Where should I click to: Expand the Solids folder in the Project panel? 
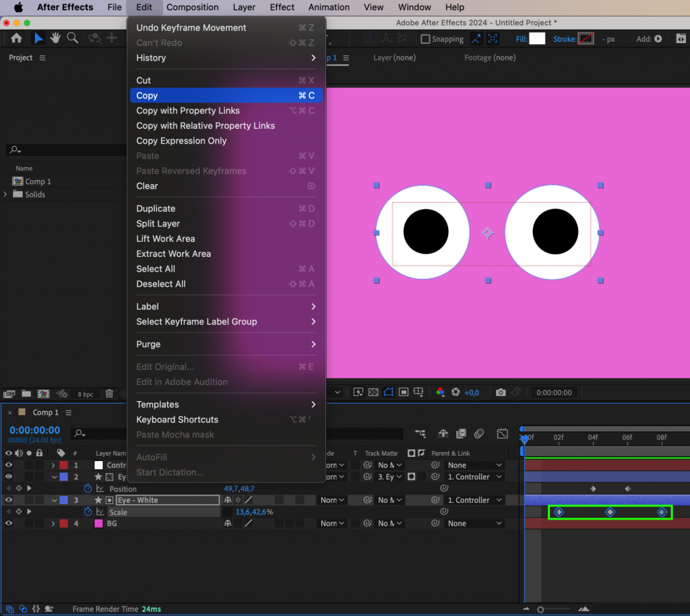5,194
